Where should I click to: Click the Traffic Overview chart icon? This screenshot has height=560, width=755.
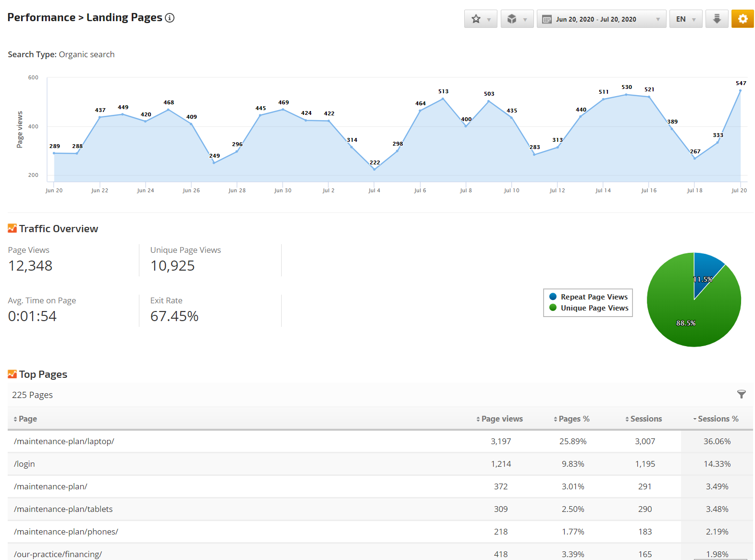(12, 228)
